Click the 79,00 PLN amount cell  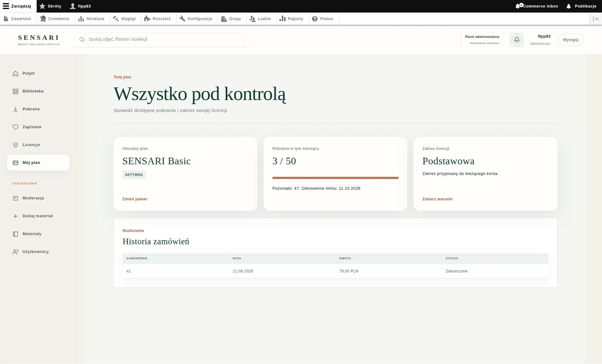349,271
